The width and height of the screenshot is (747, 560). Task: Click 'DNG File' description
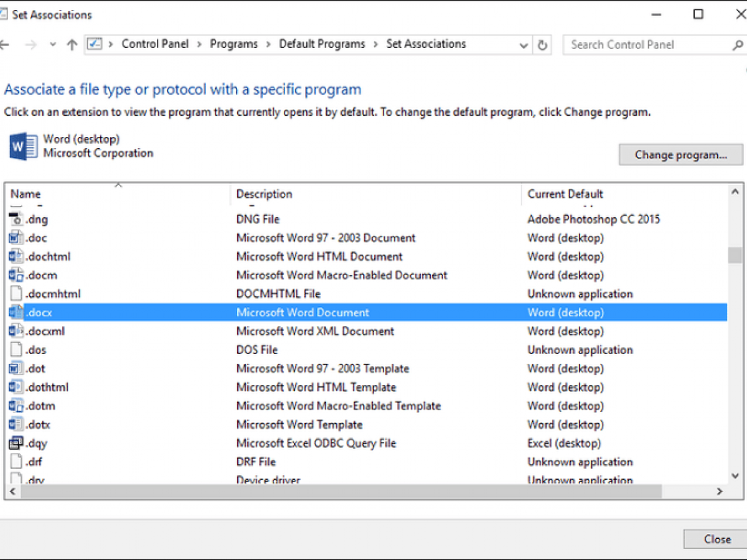[x=258, y=219]
